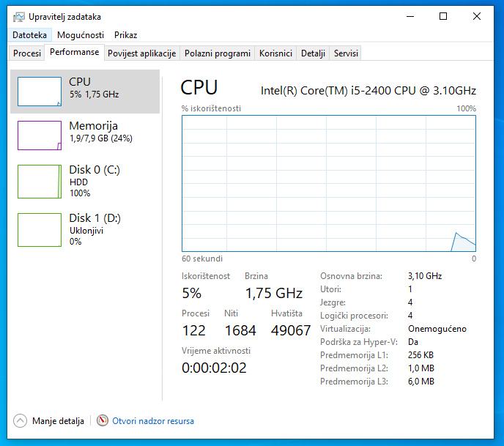The height and width of the screenshot is (446, 504).
Task: Switch to the Procesi tab
Action: [27, 53]
